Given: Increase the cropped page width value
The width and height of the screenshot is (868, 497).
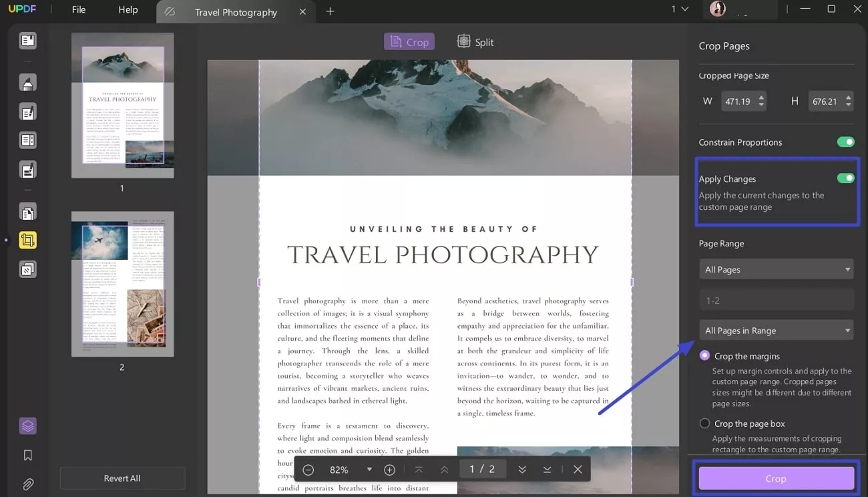Looking at the screenshot, I should click(x=761, y=98).
